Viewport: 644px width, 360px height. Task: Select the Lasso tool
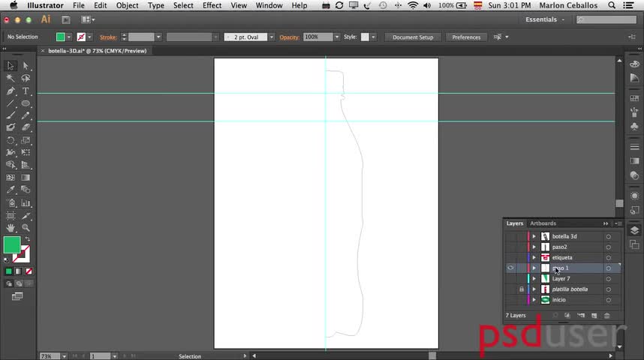pyautogui.click(x=26, y=78)
